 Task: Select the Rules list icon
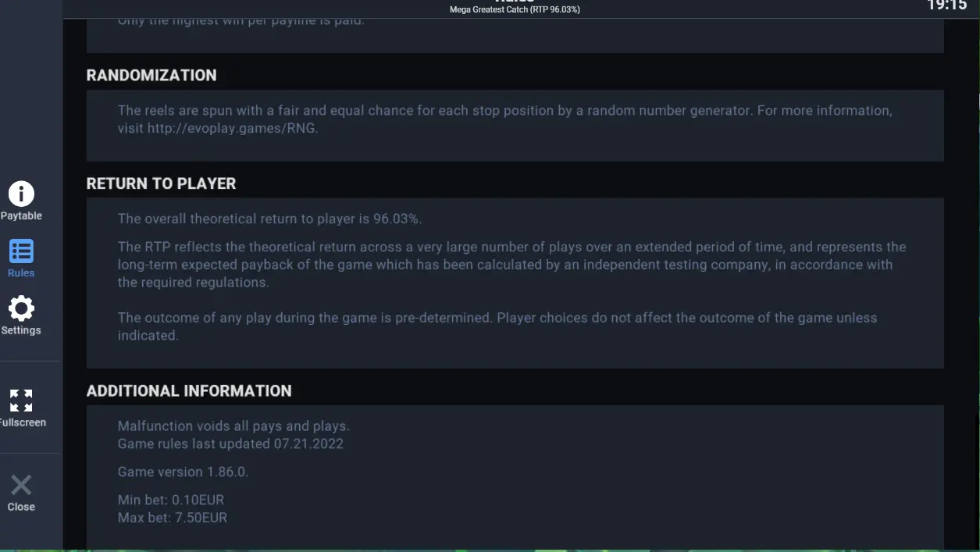(x=21, y=251)
